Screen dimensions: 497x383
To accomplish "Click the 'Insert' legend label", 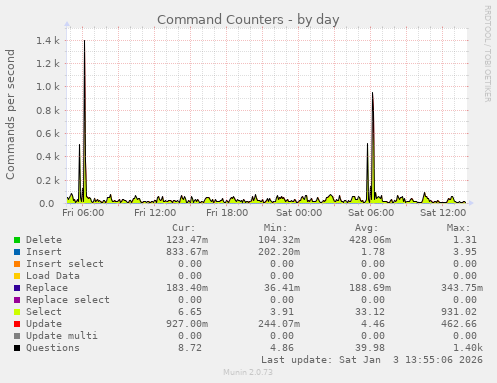I will click(44, 252).
